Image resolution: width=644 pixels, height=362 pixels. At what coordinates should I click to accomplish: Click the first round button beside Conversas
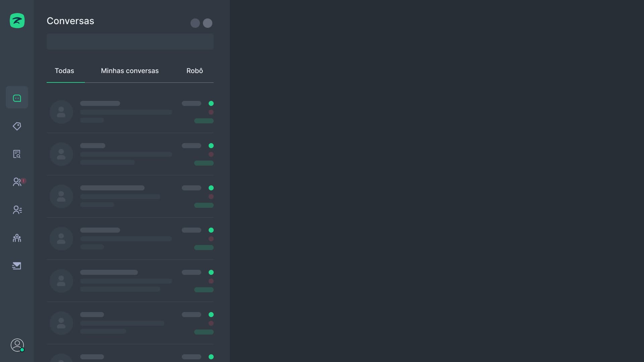point(195,23)
